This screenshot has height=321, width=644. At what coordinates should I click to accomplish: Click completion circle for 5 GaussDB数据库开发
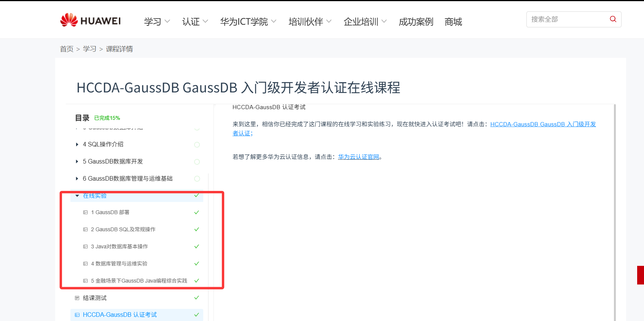tap(197, 162)
